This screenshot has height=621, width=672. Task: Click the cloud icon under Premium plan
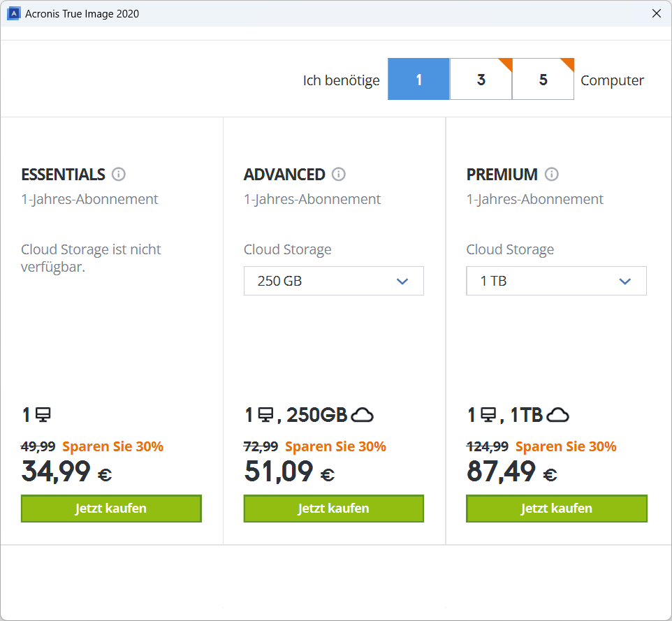(x=557, y=416)
